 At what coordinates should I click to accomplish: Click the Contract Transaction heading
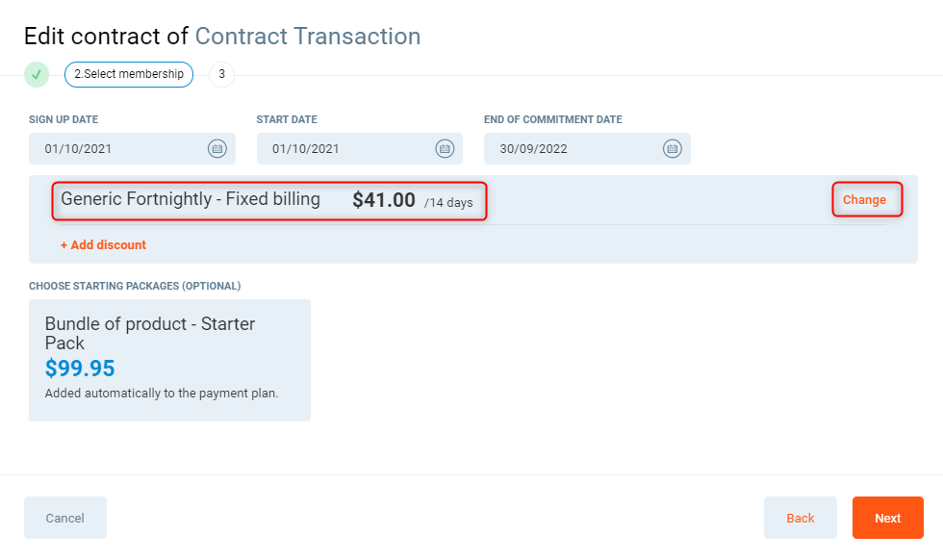click(x=308, y=37)
